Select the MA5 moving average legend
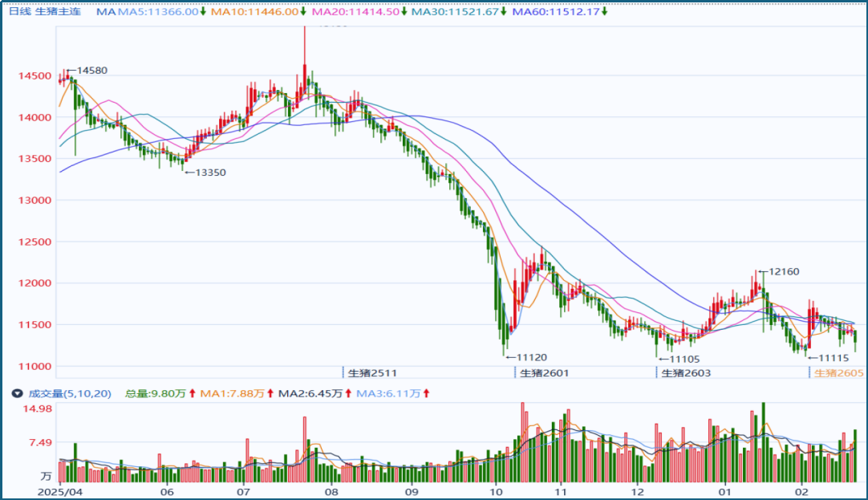This screenshot has height=500, width=868. click(158, 12)
